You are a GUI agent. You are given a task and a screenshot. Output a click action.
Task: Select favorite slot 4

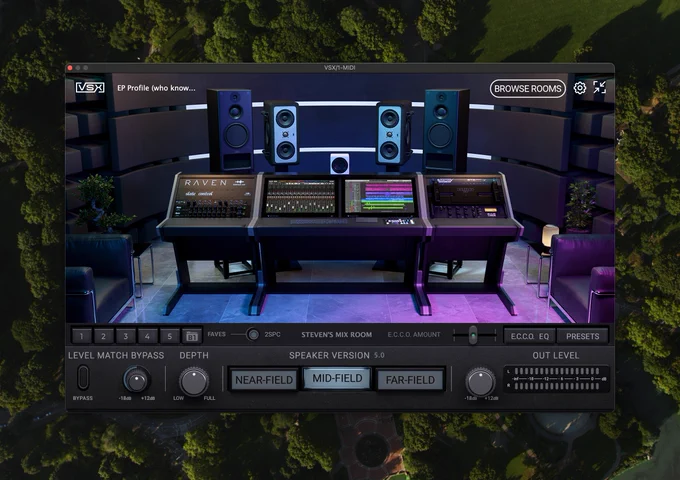coord(147,336)
